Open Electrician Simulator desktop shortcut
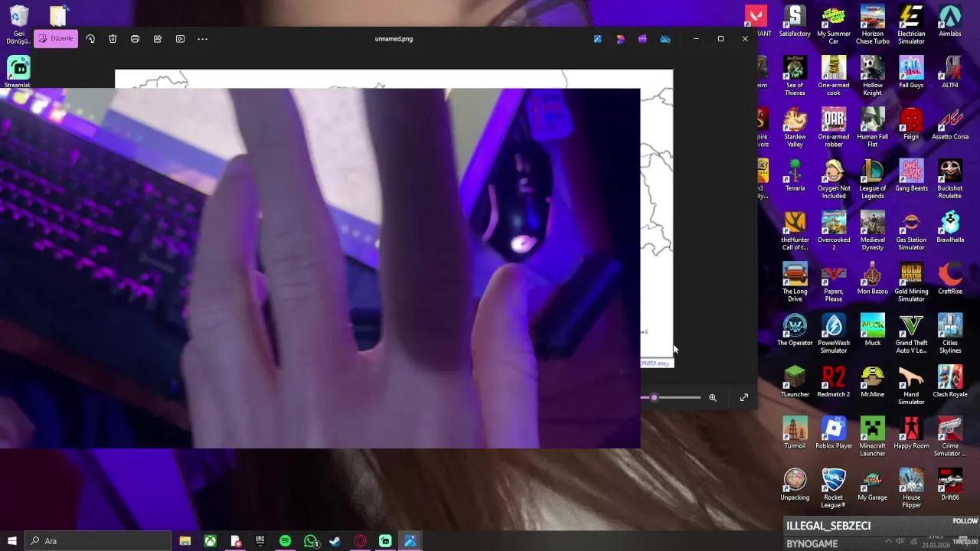This screenshot has height=551, width=980. pos(911,24)
